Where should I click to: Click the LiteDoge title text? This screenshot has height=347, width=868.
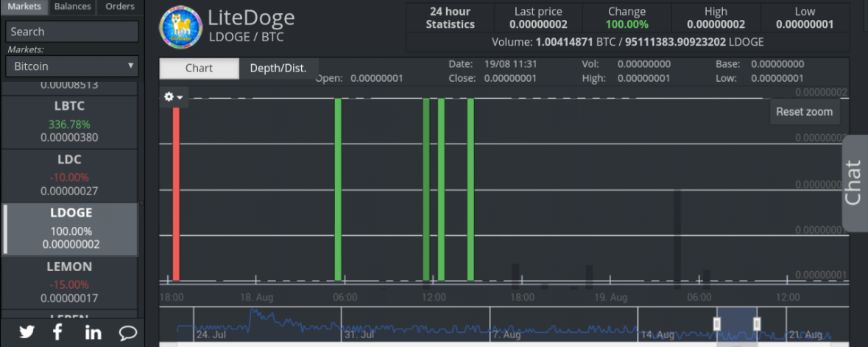click(251, 18)
